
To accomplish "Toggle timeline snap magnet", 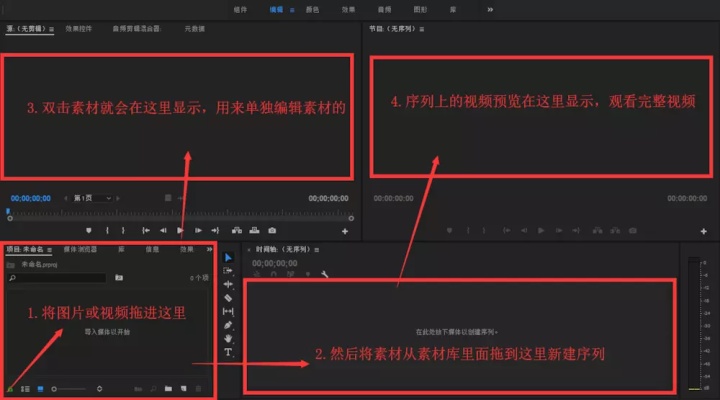I will pyautogui.click(x=274, y=275).
